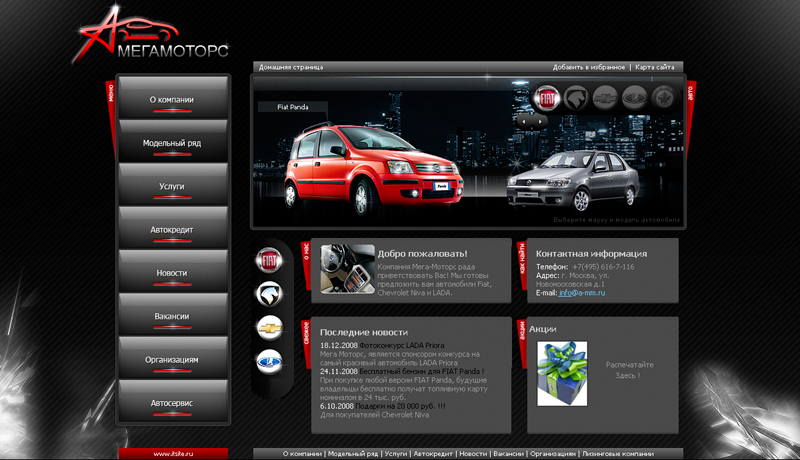
Task: Footer: open Организациям
Action: 553,453
